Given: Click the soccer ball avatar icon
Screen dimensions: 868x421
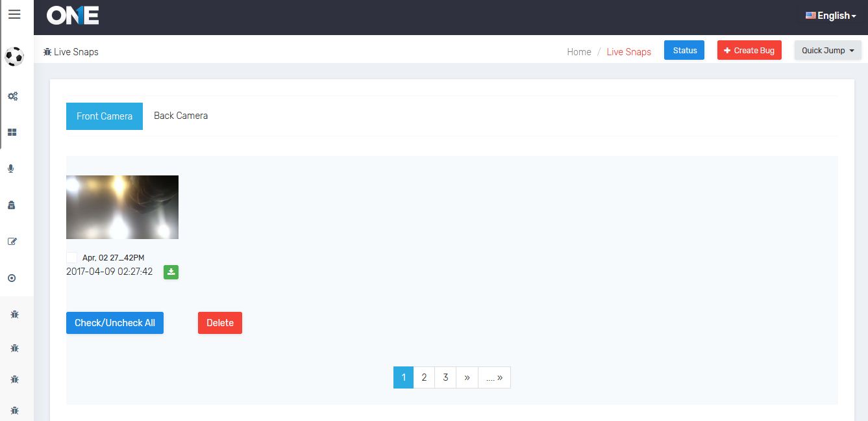Looking at the screenshot, I should click(x=14, y=57).
